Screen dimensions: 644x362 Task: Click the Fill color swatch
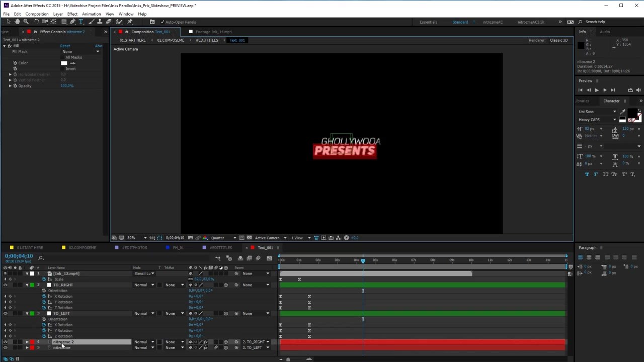(64, 63)
